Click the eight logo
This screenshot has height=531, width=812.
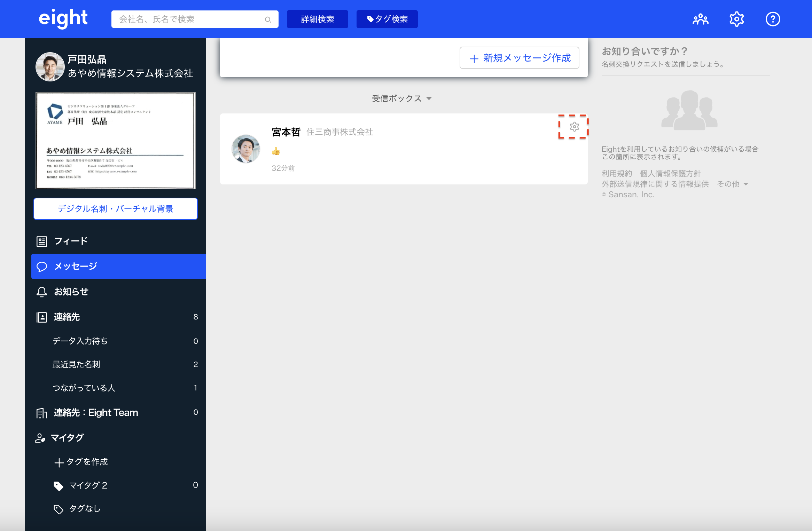tap(63, 18)
